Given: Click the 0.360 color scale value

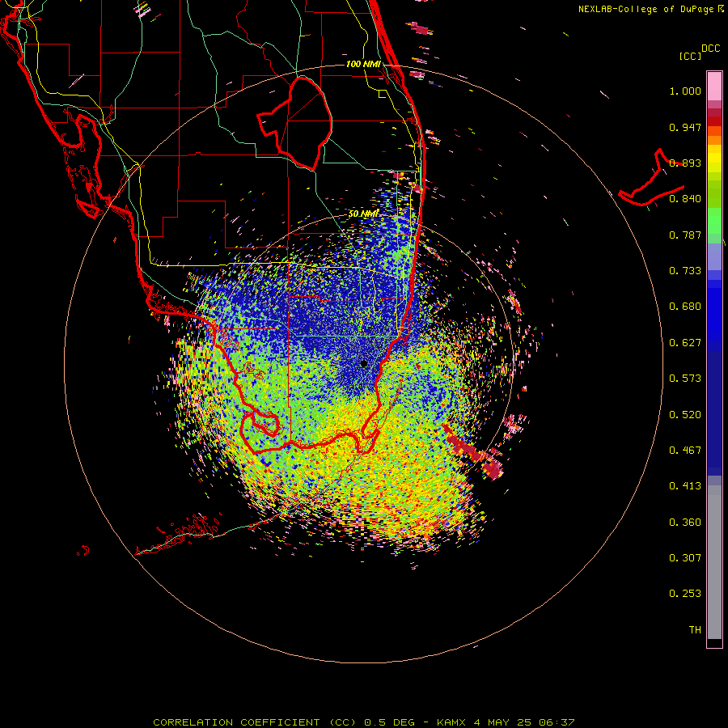Looking at the screenshot, I should 685,523.
